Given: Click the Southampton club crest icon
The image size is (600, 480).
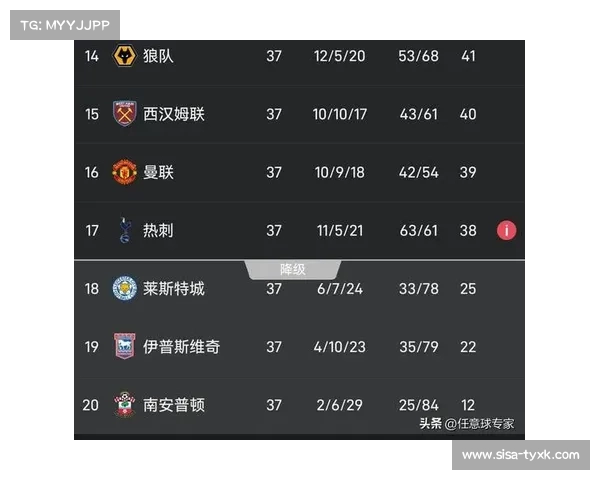Looking at the screenshot, I should coord(124,404).
